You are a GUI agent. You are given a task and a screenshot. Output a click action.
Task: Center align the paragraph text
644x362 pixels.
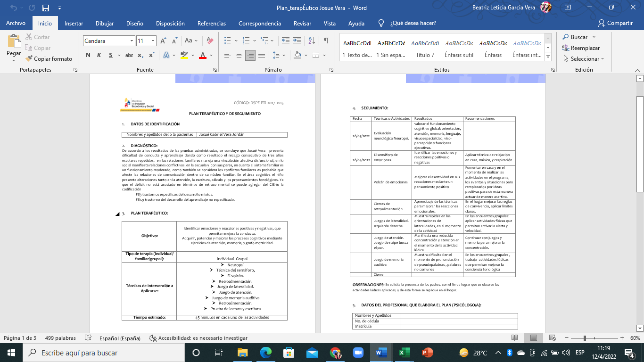point(239,55)
